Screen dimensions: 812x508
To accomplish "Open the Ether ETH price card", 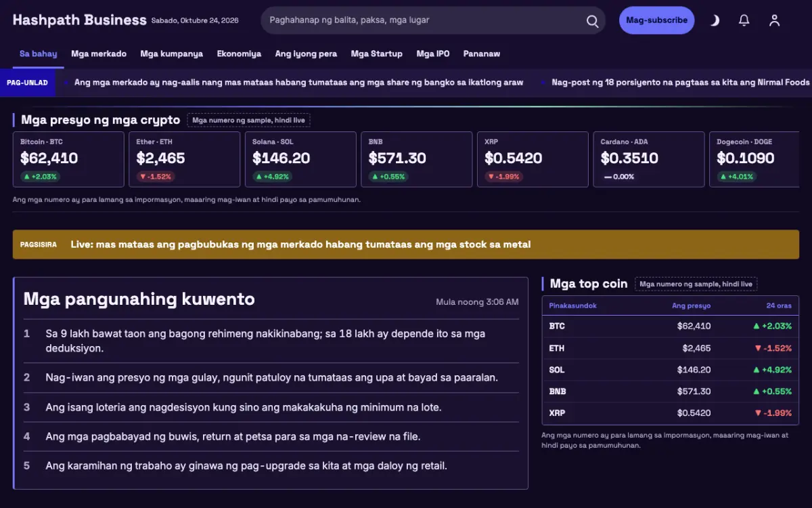I will point(185,159).
